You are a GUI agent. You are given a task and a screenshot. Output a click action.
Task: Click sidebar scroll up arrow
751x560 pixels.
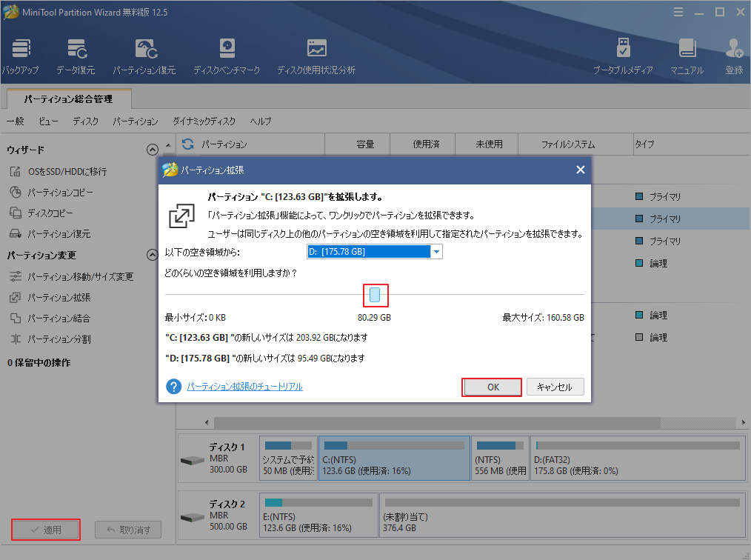tap(168, 144)
